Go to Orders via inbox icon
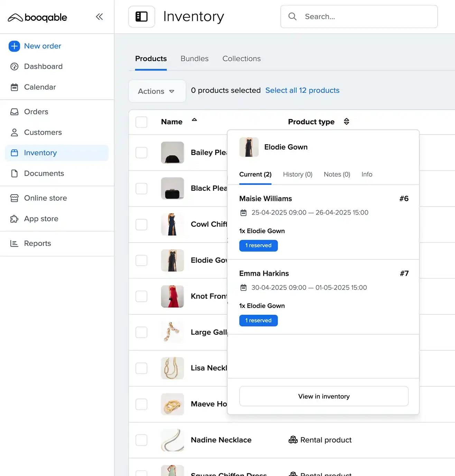Image resolution: width=455 pixels, height=476 pixels. (x=14, y=112)
